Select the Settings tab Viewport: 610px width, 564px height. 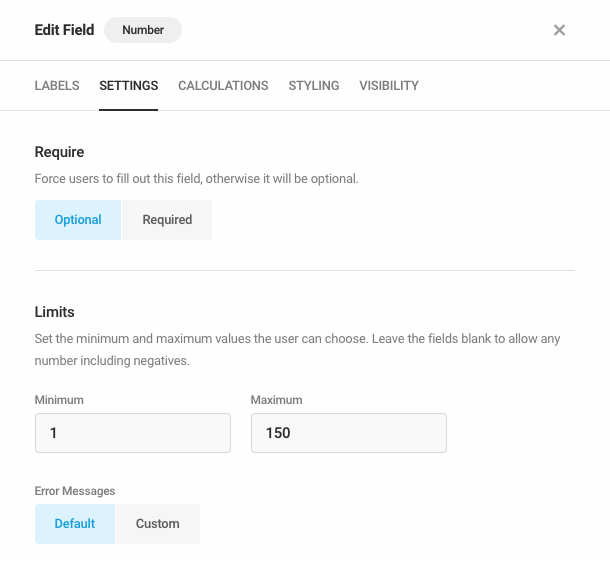click(x=128, y=86)
